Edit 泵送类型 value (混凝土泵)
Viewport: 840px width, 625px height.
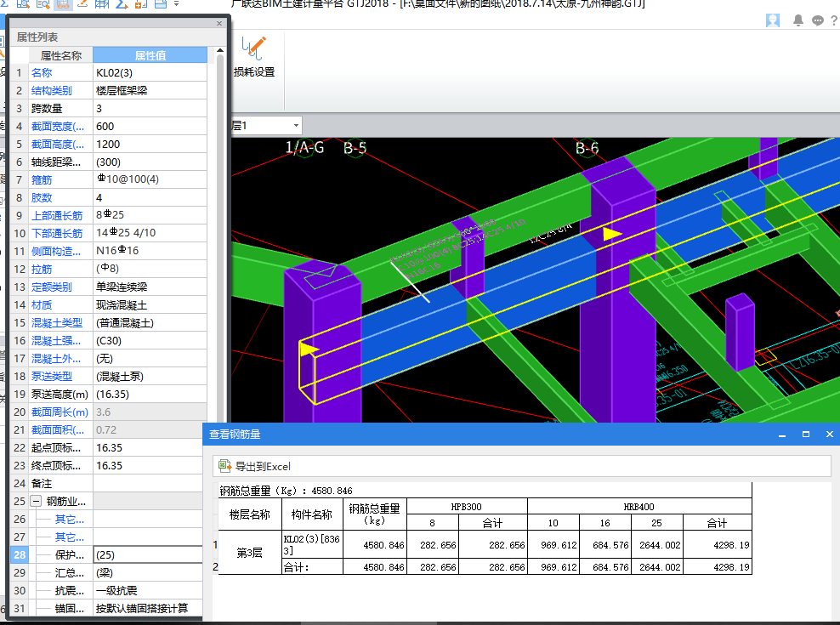point(150,377)
